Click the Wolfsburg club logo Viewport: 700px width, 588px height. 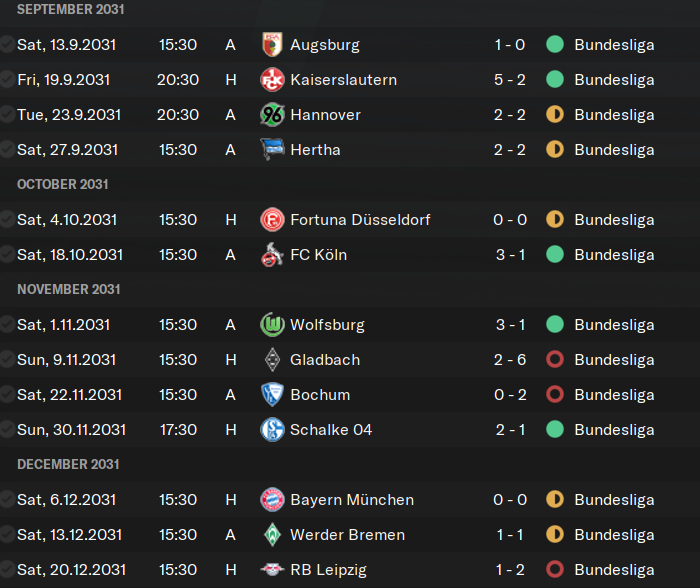[272, 325]
